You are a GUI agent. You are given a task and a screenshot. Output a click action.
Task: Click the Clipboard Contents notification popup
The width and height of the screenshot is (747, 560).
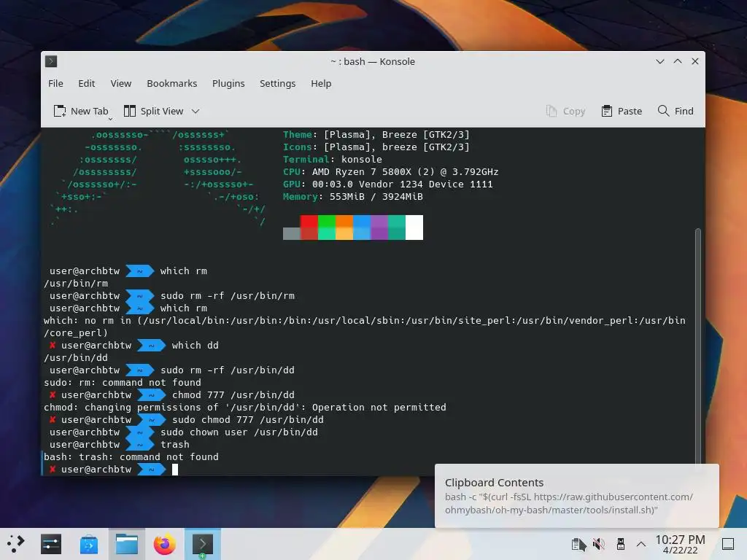point(576,496)
